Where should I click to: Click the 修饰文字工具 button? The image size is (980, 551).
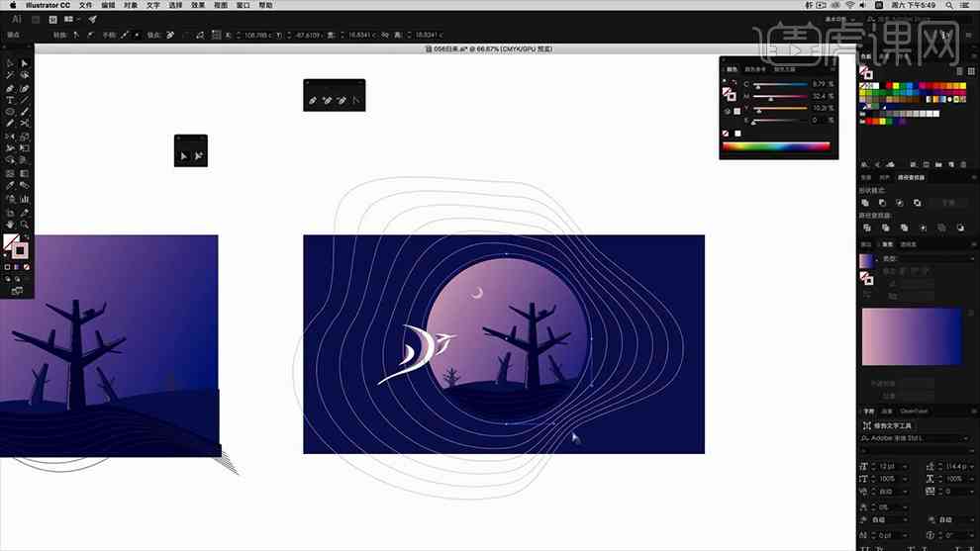click(x=886, y=425)
